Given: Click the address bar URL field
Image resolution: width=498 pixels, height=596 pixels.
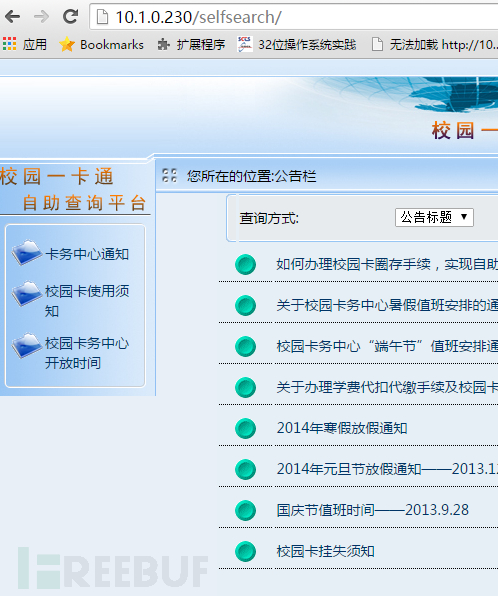Looking at the screenshot, I should pos(293,17).
